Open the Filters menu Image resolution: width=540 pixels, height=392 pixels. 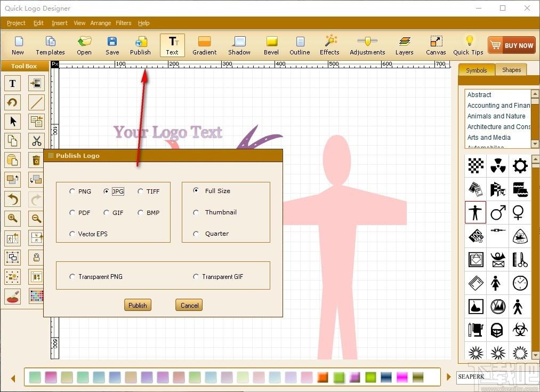pyautogui.click(x=123, y=23)
